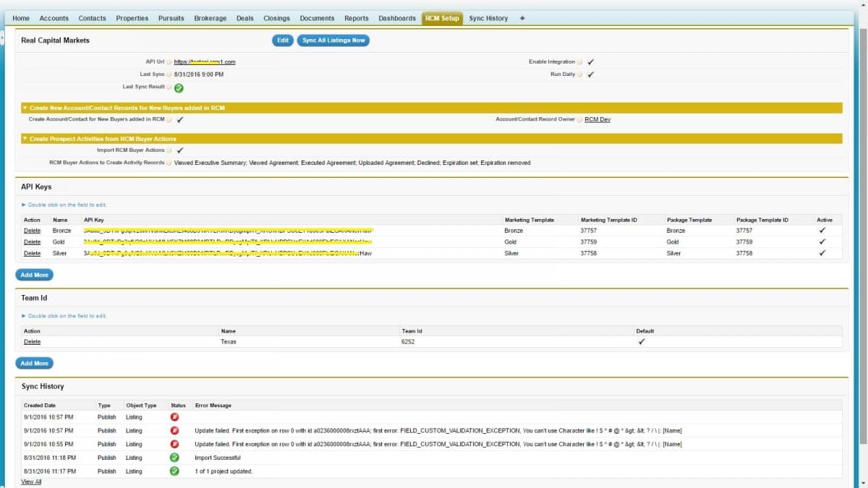This screenshot has width=868, height=488.
Task: Go to the Contacts tab
Action: (92, 18)
